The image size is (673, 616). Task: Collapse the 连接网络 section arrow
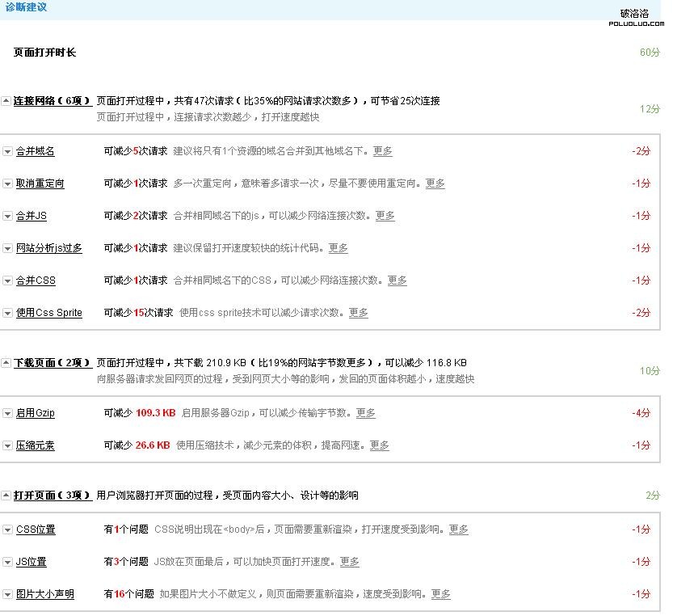6,102
